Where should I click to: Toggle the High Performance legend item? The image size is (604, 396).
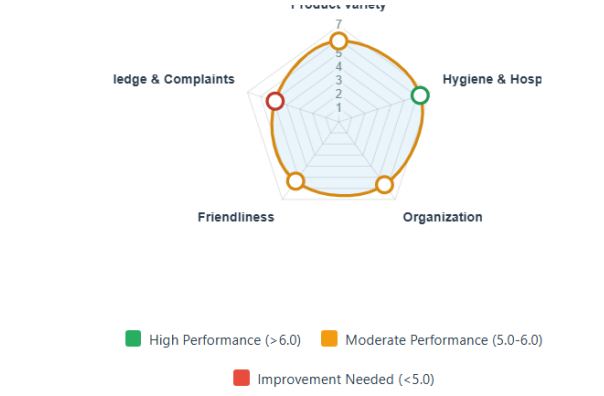point(213,339)
